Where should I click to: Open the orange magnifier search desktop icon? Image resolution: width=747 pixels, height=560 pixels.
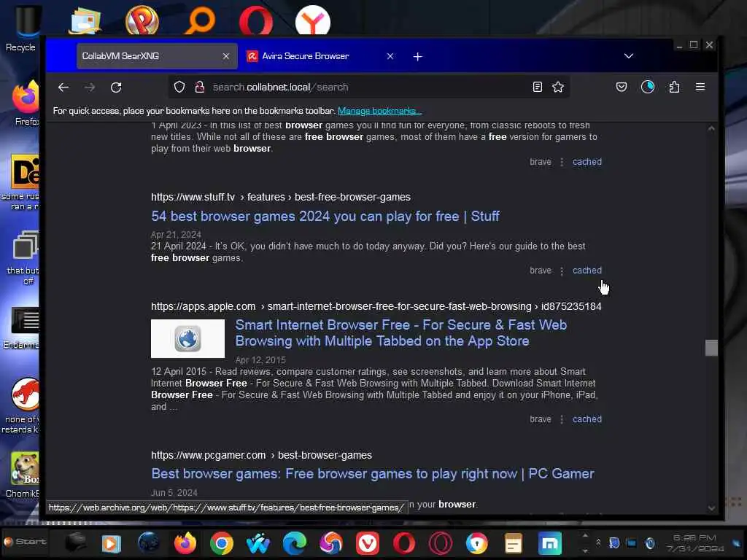point(199,21)
